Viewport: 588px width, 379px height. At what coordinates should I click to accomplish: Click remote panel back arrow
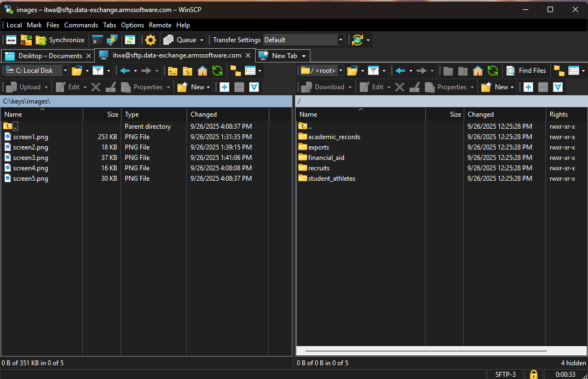[x=401, y=71]
